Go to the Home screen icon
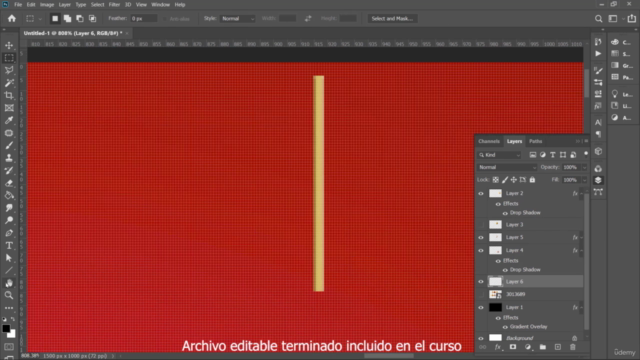Viewport: 640px width, 360px height. point(12,18)
